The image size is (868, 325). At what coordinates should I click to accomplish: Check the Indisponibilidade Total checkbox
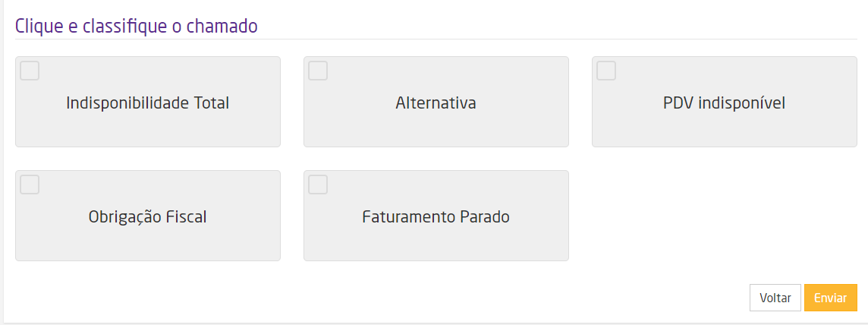pos(30,71)
